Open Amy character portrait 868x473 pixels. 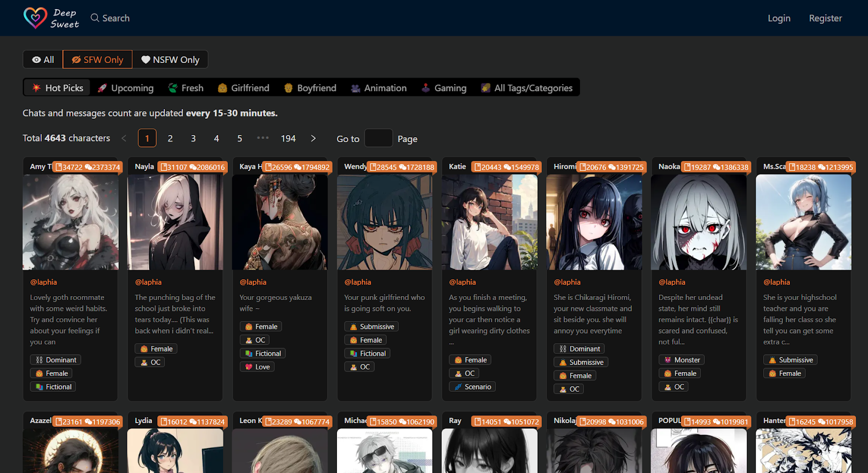tap(71, 222)
